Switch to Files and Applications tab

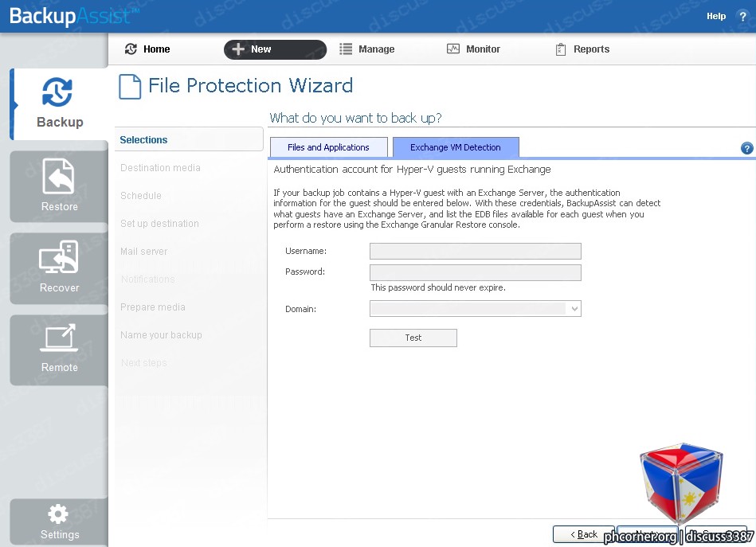pos(328,147)
